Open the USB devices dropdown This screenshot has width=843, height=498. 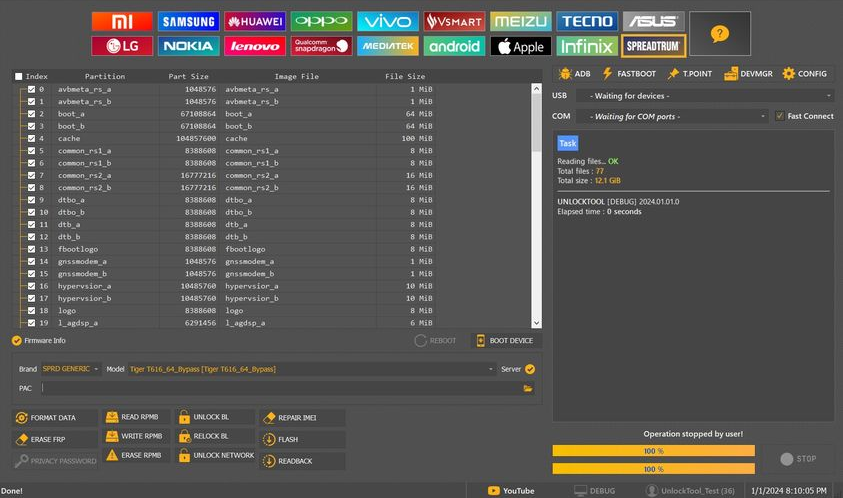click(x=705, y=96)
